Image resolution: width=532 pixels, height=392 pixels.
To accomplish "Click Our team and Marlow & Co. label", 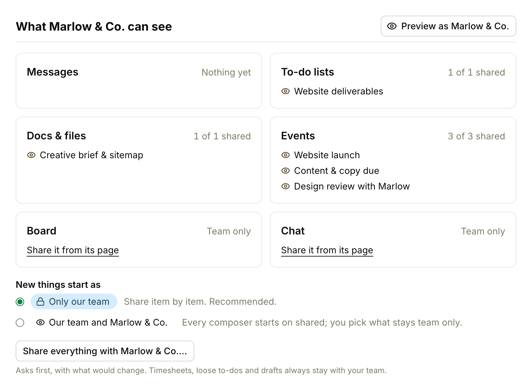I will 108,322.
